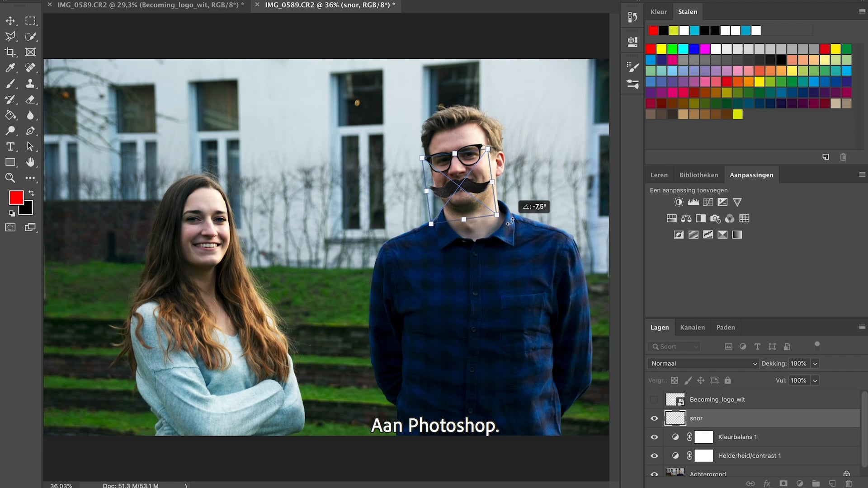
Task: Select the Polygonal Lasso tool
Action: click(10, 37)
